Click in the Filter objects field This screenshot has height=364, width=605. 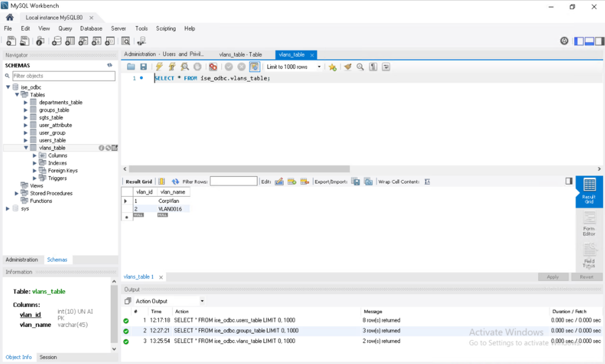(64, 76)
